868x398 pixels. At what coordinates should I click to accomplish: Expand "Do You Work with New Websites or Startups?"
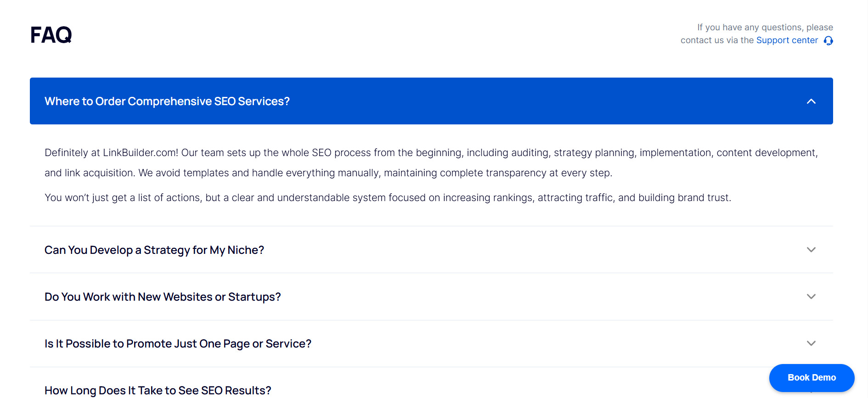(x=431, y=297)
